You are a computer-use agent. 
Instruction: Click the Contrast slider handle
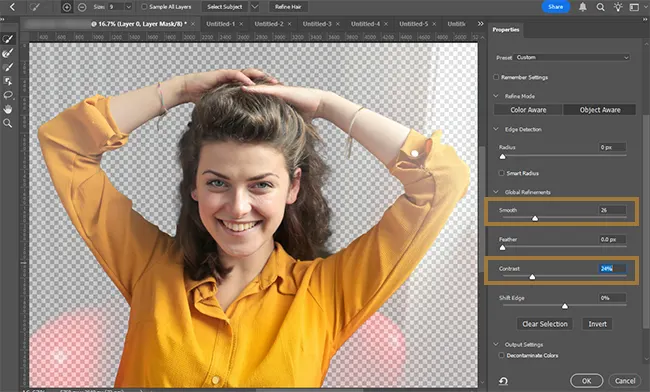click(532, 277)
